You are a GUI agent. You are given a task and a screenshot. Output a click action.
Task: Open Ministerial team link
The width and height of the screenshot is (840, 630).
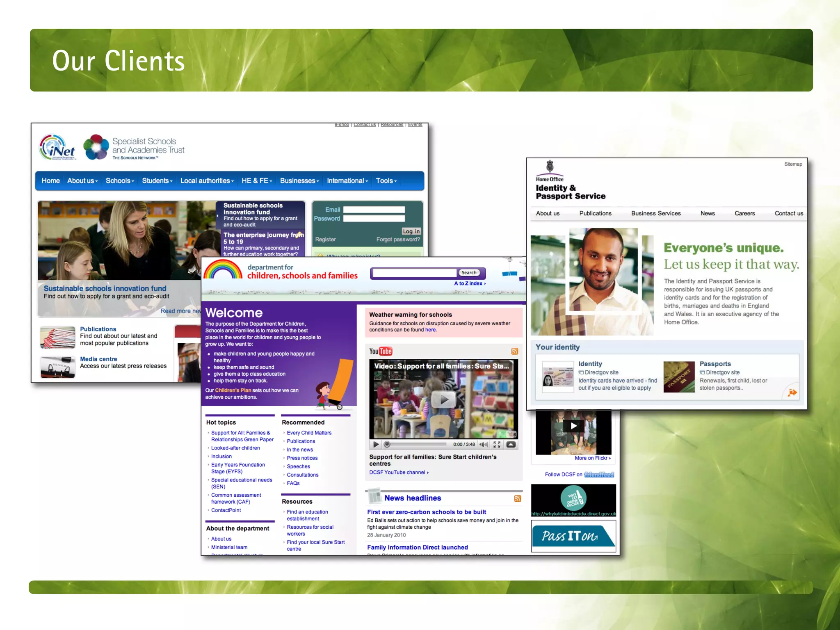click(x=229, y=548)
